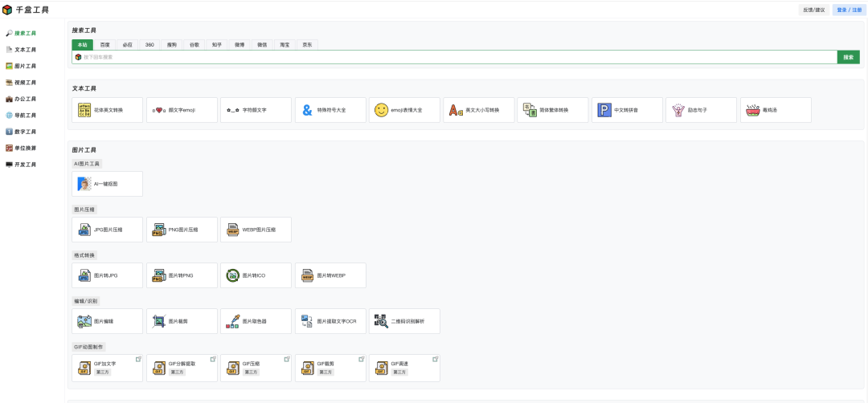868x403 pixels.
Task: Open the 中文转拼音 P icon
Action: 604,110
